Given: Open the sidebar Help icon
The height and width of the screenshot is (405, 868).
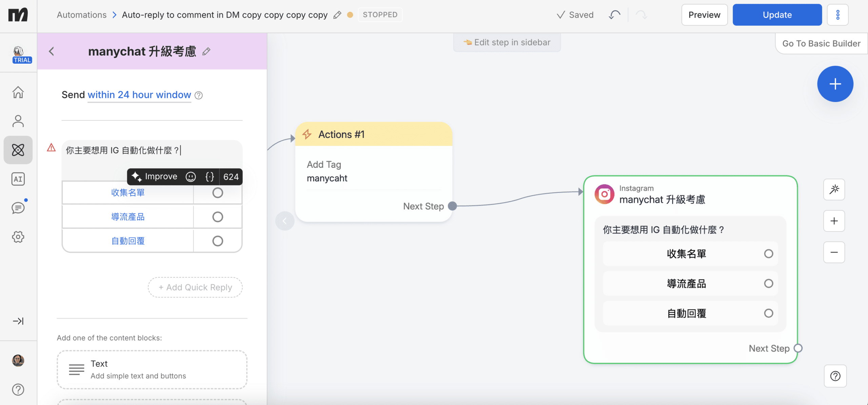Looking at the screenshot, I should [x=18, y=390].
